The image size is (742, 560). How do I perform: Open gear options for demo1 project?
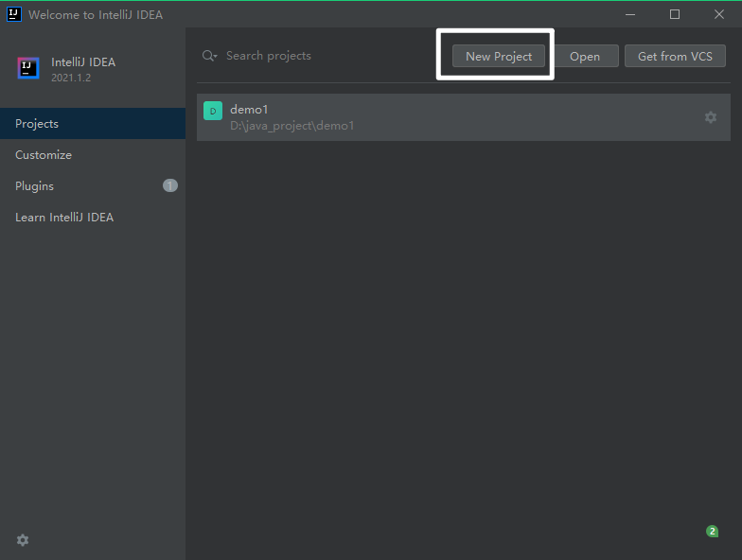(x=710, y=117)
